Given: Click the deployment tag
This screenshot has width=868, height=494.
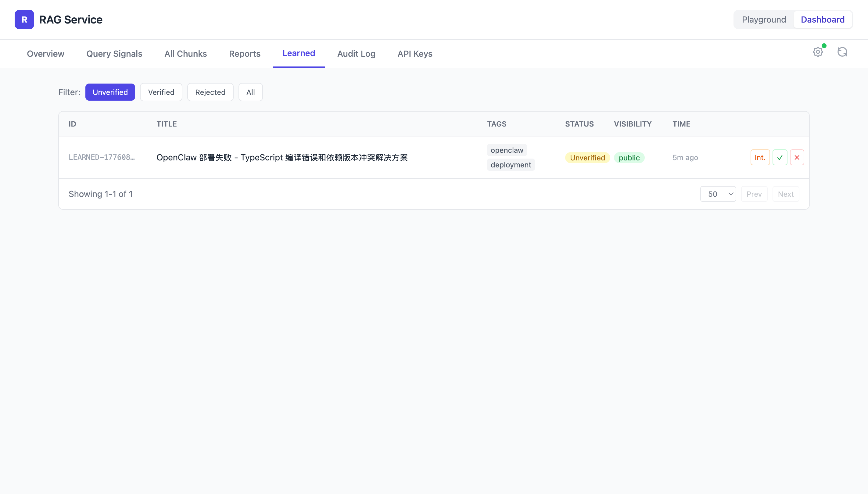Looking at the screenshot, I should pos(510,165).
